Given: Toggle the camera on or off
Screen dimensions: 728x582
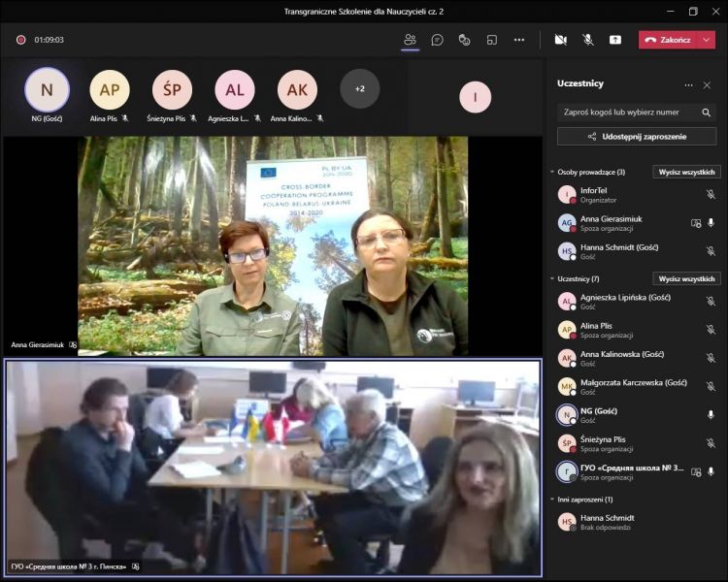Looking at the screenshot, I should pos(560,40).
